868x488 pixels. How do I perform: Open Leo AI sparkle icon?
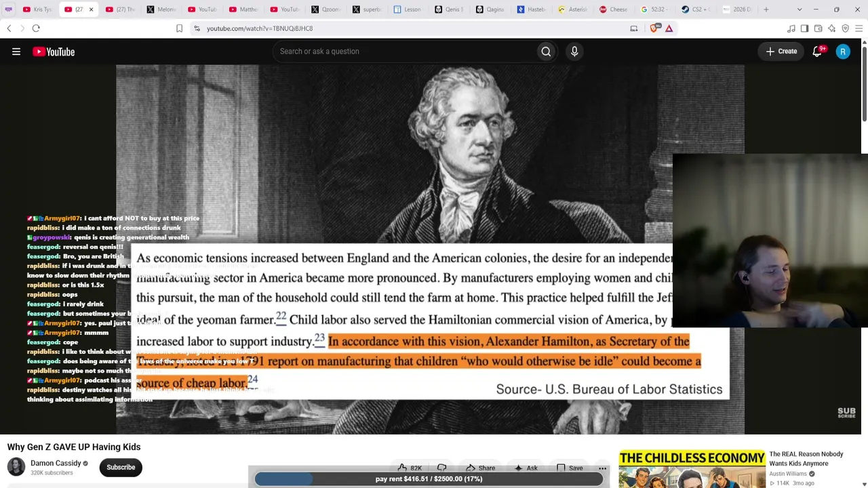pyautogui.click(x=832, y=28)
